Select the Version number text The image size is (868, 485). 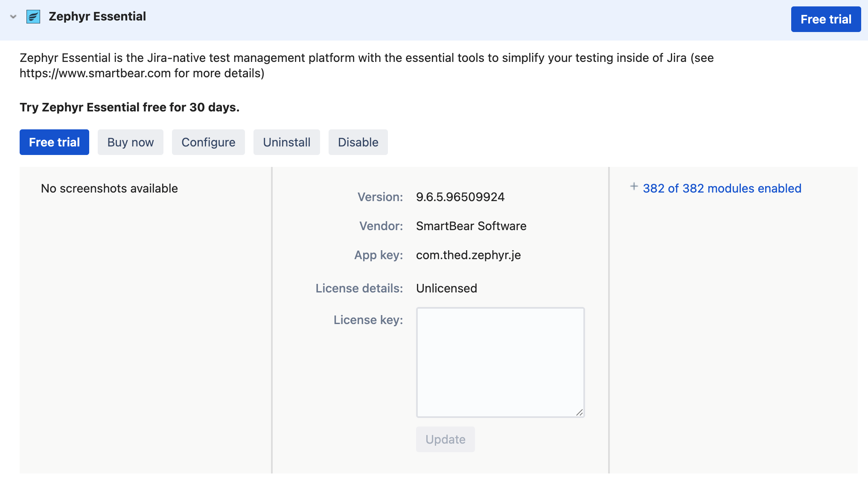click(x=460, y=197)
